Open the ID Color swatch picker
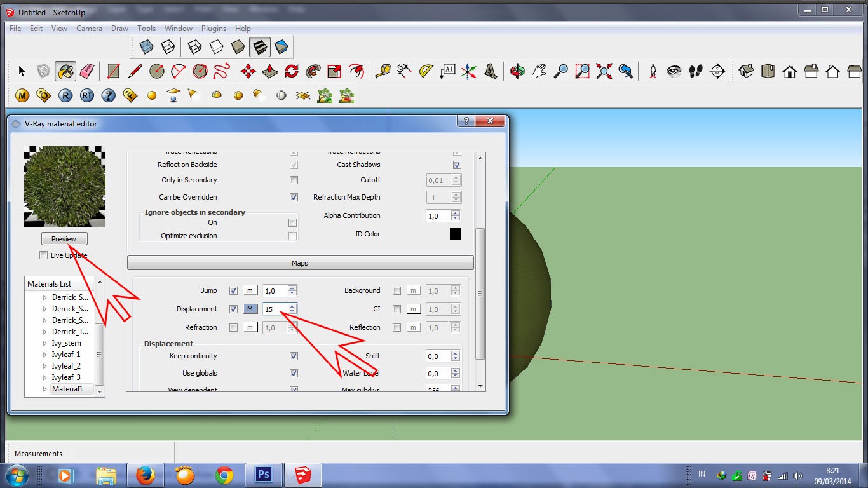868x488 pixels. (x=456, y=233)
